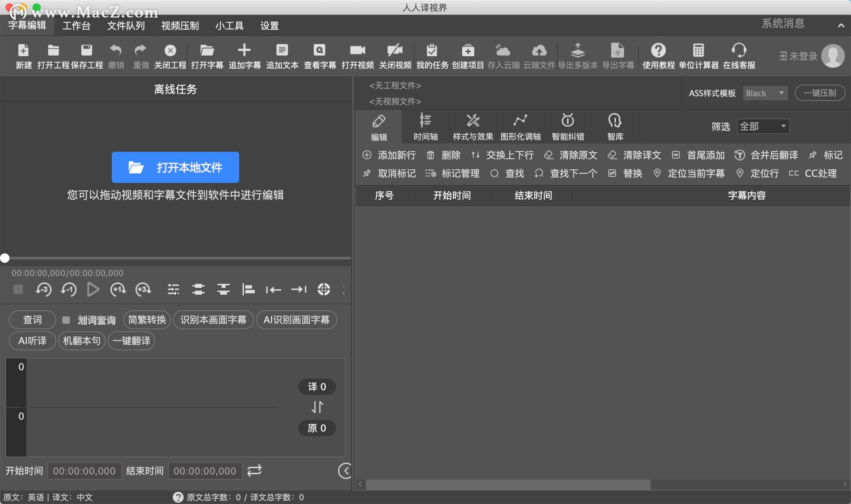Click 创建项目 toolbar icon
851x504 pixels.
click(x=468, y=50)
